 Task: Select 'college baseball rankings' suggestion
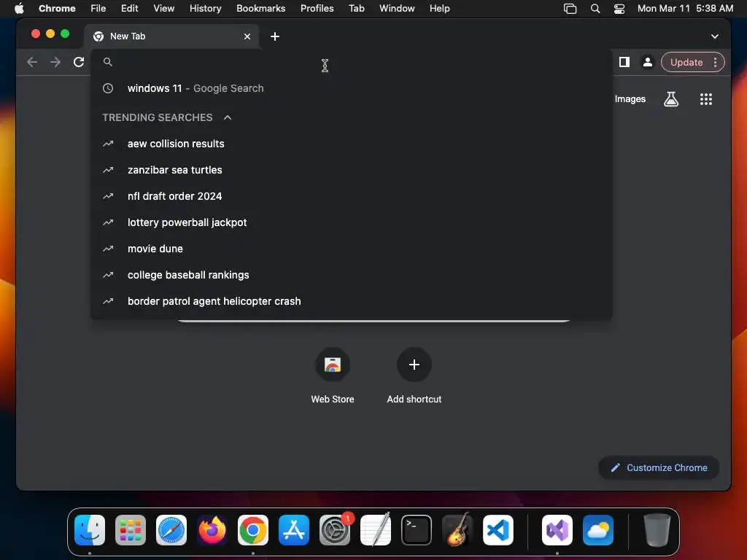tap(351, 275)
